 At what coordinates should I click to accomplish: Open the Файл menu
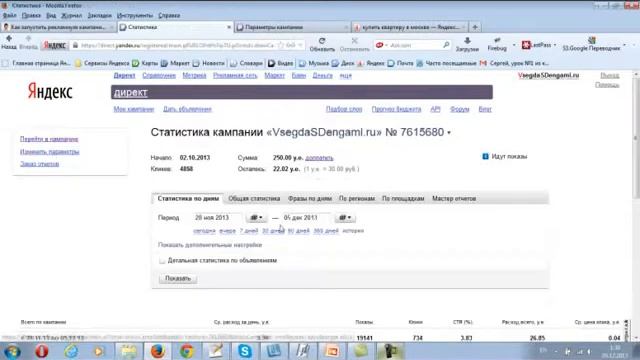9,16
